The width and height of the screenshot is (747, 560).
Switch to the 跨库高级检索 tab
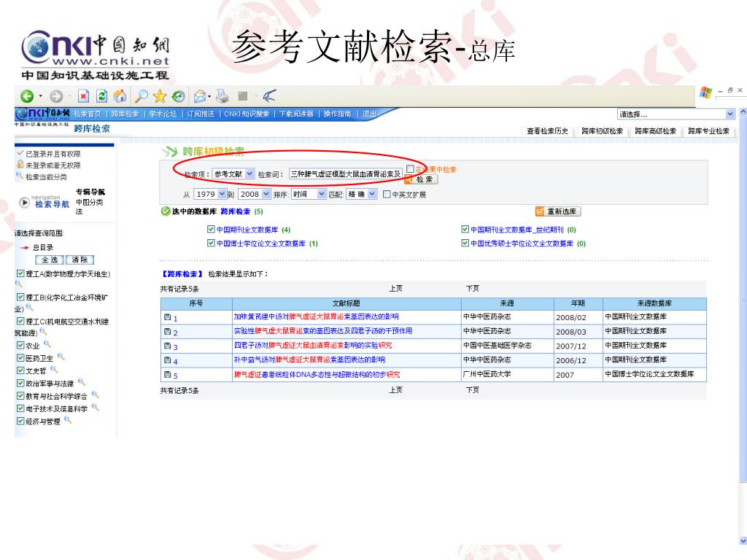656,131
